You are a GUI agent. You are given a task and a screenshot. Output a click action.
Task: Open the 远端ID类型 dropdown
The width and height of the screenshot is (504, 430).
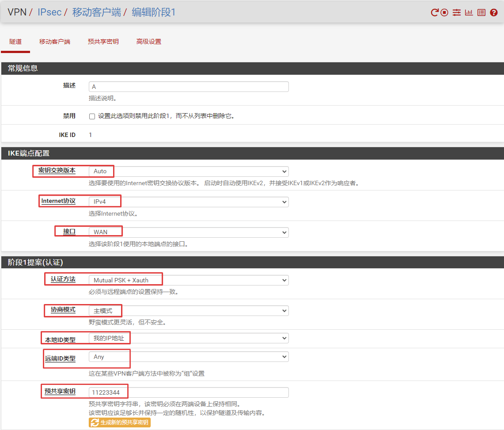pos(189,357)
